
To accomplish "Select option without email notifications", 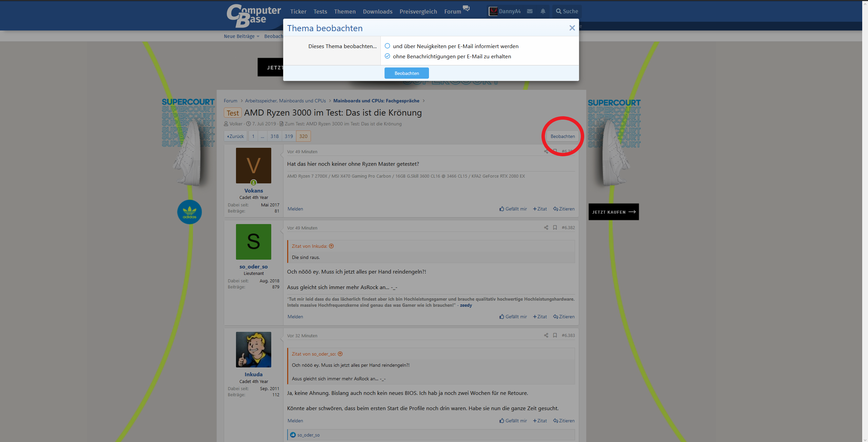I will 387,56.
